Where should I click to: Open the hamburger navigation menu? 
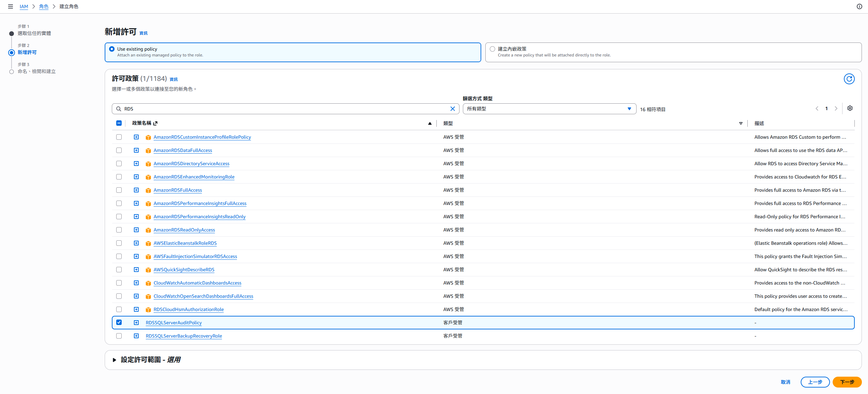pyautogui.click(x=11, y=6)
